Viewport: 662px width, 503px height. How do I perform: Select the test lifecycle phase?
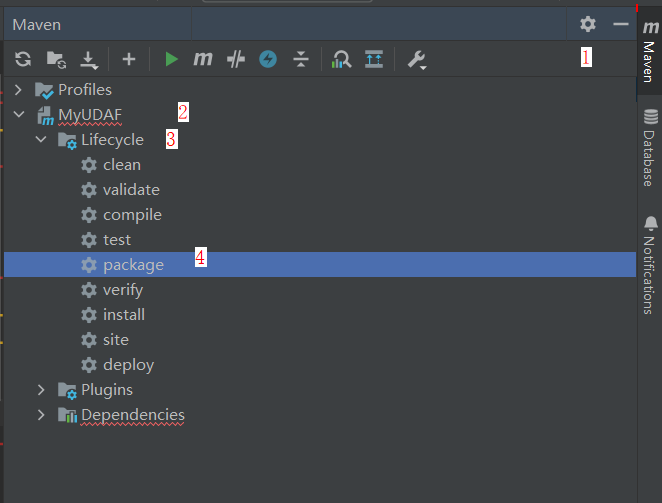[117, 240]
